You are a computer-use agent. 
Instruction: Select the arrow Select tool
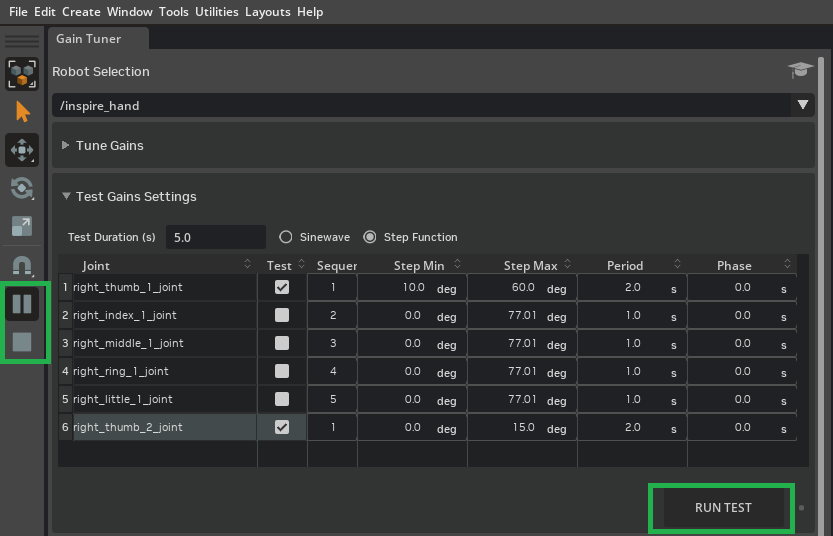coord(22,111)
